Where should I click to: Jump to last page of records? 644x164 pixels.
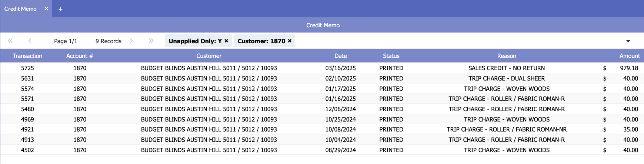pos(151,41)
